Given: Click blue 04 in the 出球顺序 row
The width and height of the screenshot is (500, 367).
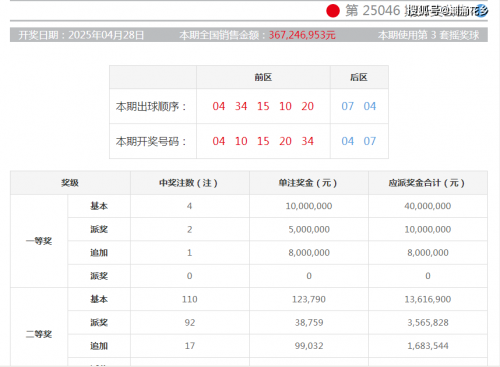Looking at the screenshot, I should (370, 106).
